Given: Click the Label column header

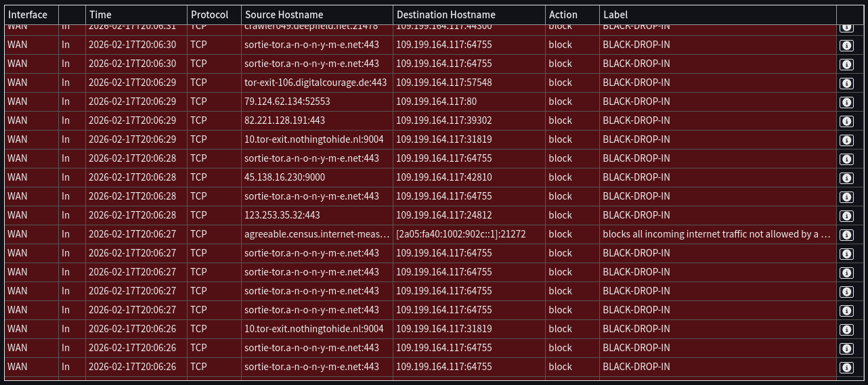Looking at the screenshot, I should 615,14.
